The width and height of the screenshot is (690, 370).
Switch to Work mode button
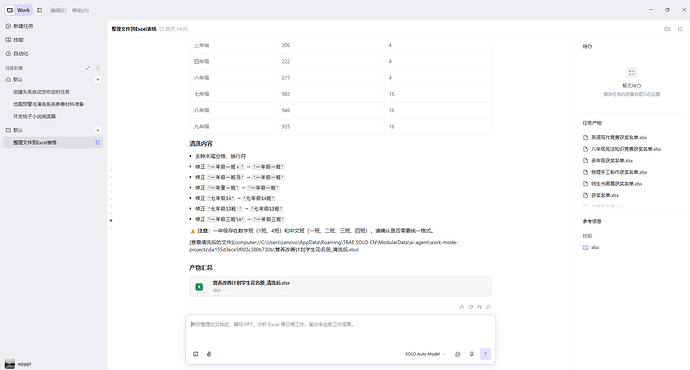(x=18, y=10)
